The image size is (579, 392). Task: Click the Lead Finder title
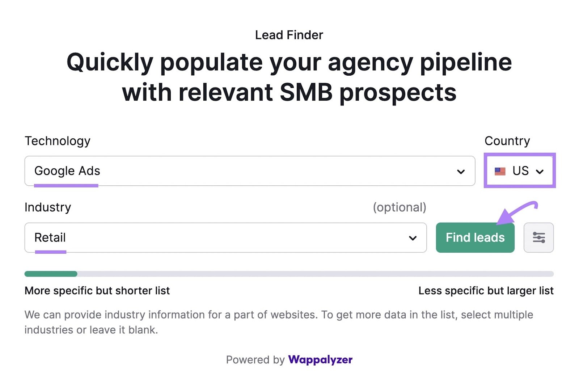[289, 35]
